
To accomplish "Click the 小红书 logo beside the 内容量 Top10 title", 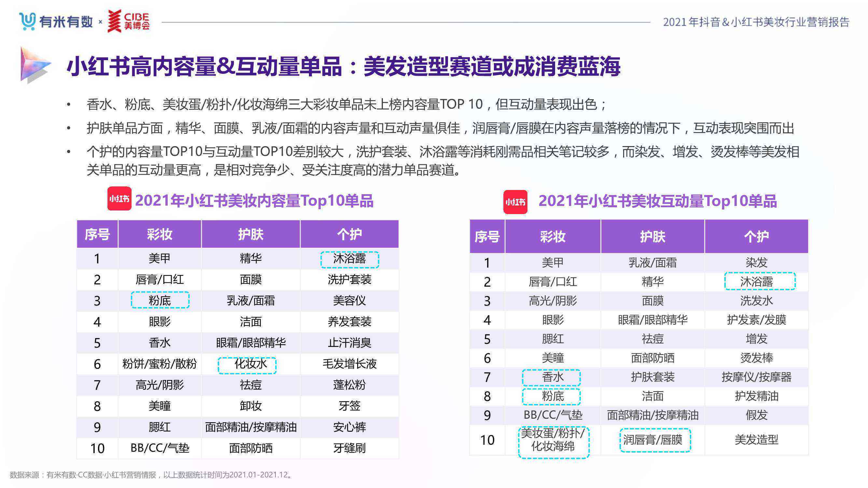I will [x=119, y=199].
